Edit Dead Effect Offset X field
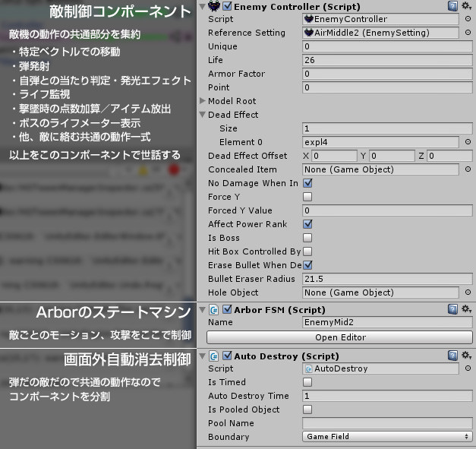Screen dimensions: 476x449 pyautogui.click(x=334, y=156)
